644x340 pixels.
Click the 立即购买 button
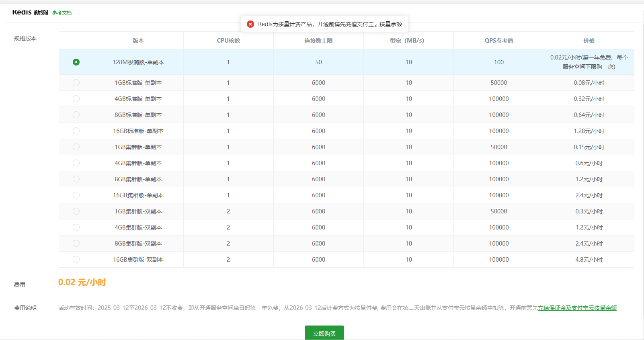coord(324,333)
